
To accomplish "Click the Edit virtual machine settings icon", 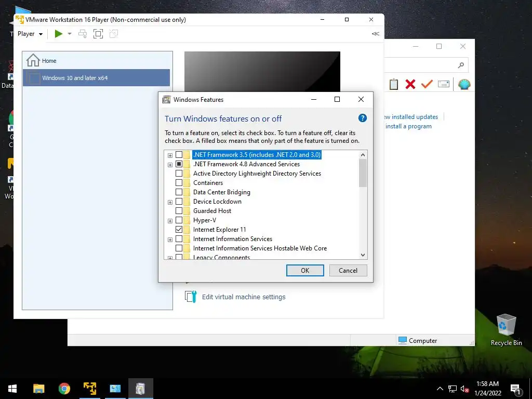I will coord(191,297).
